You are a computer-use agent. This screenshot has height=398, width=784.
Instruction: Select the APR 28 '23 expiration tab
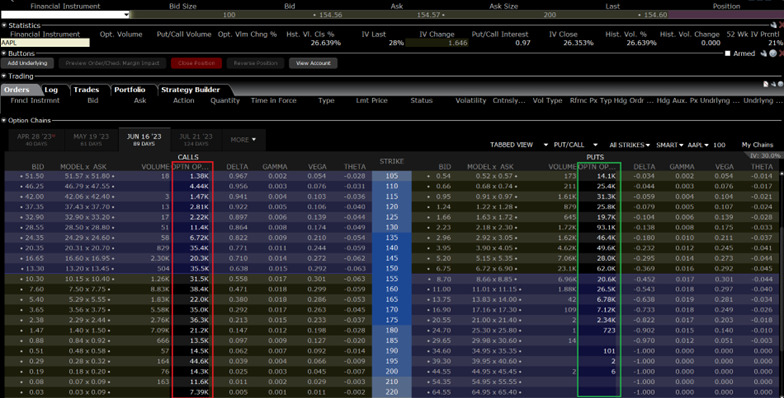pos(36,140)
